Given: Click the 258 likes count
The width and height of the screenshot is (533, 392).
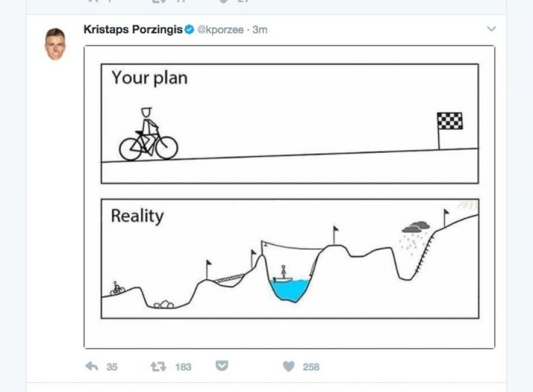Looking at the screenshot, I should click(x=311, y=367).
